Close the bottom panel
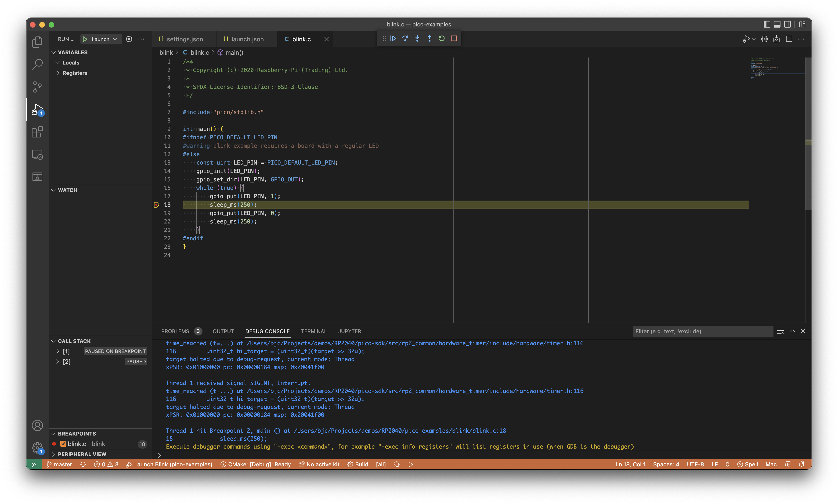The image size is (838, 504). pyautogui.click(x=803, y=331)
